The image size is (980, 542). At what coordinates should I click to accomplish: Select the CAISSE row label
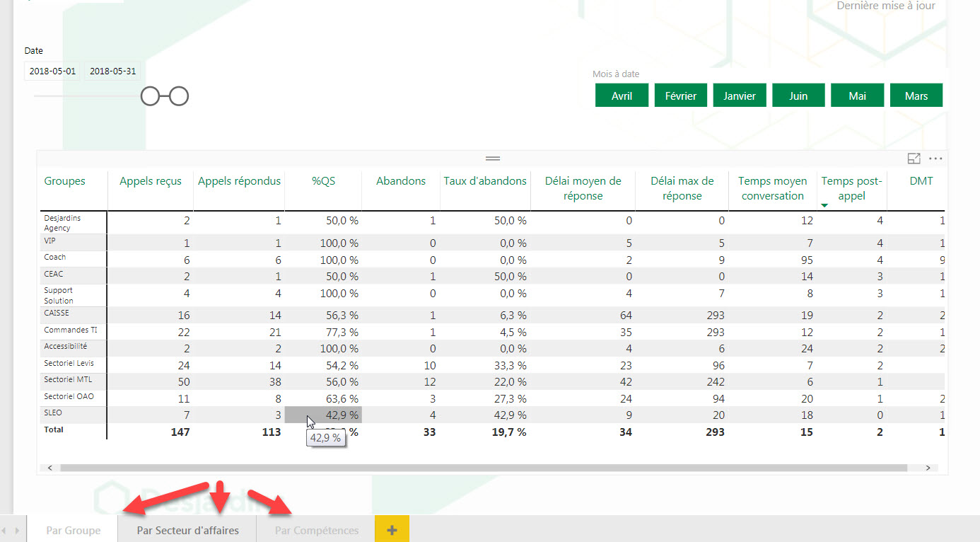tap(57, 313)
